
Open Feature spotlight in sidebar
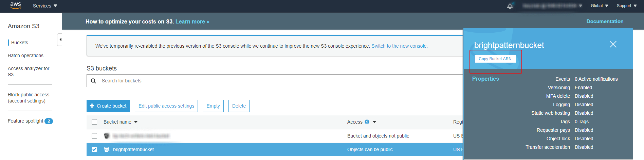tap(25, 121)
